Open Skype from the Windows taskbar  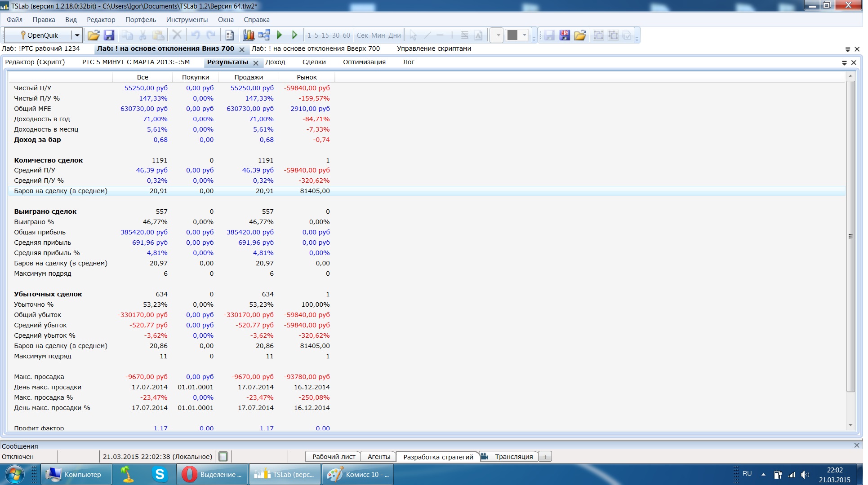coord(160,474)
